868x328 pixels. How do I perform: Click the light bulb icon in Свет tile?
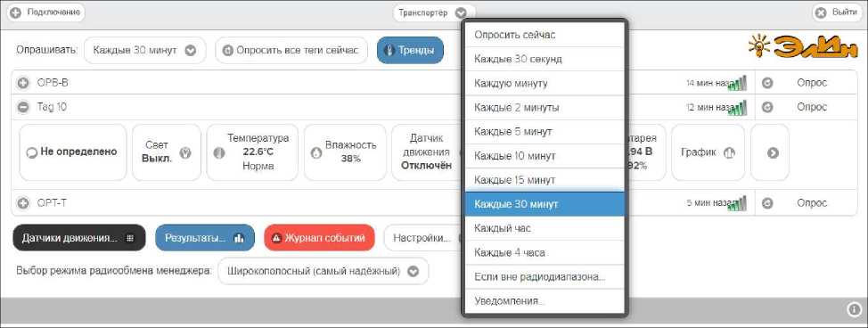186,153
